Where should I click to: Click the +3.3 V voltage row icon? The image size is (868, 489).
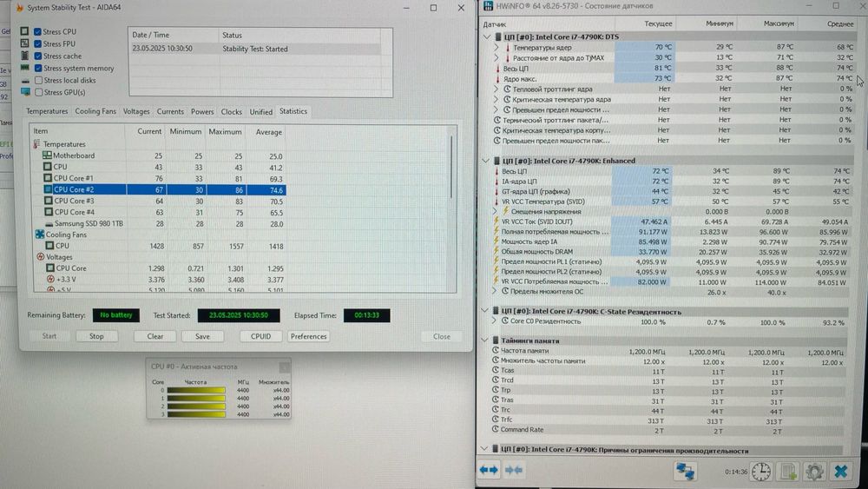tap(50, 279)
